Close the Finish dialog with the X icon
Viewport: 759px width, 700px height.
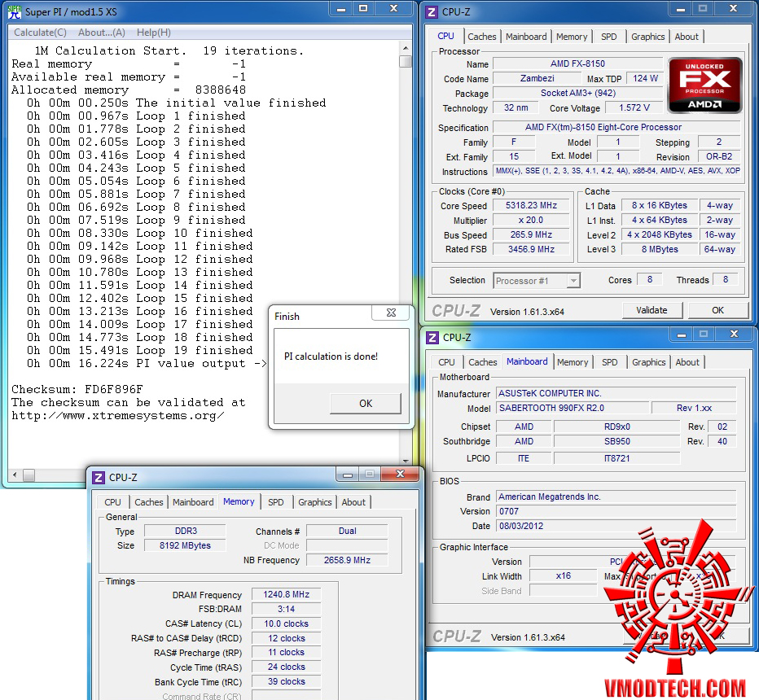pos(391,313)
